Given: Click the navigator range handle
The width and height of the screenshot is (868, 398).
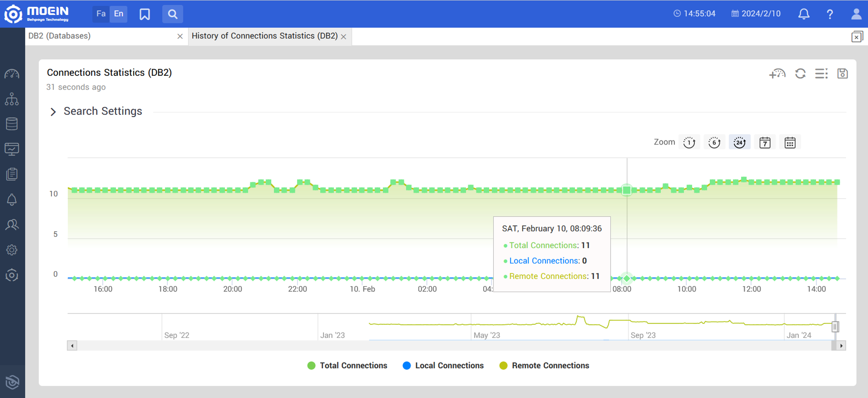Looking at the screenshot, I should click(x=835, y=327).
